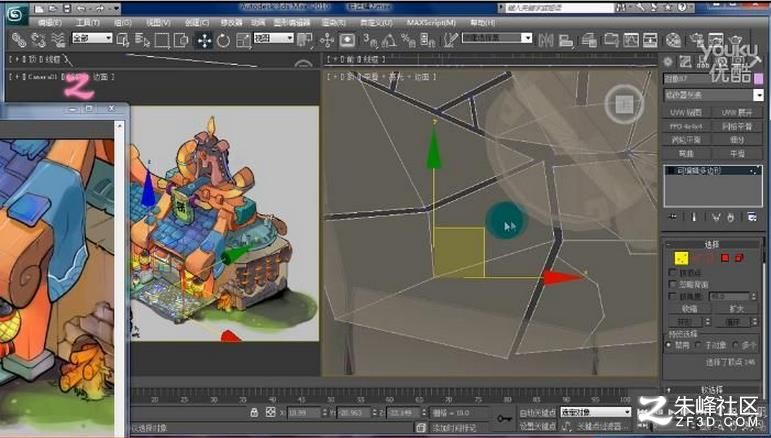
Task: Toggle the 3D Snaps icon
Action: click(x=370, y=40)
